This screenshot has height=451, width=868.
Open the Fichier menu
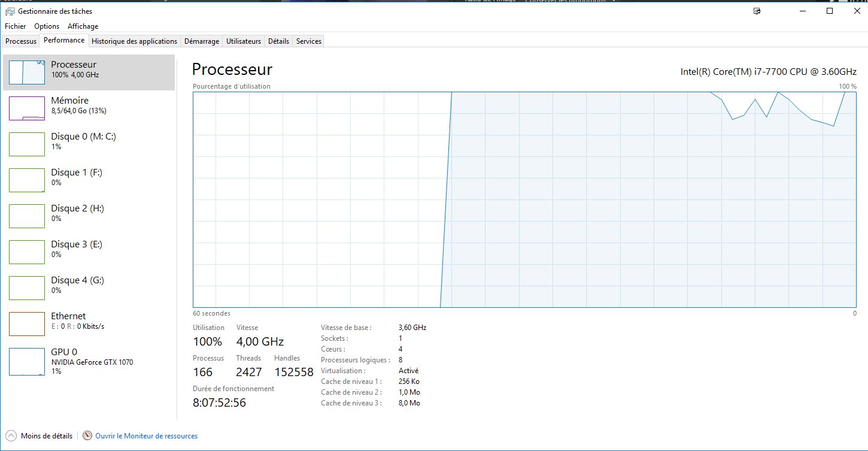(16, 26)
